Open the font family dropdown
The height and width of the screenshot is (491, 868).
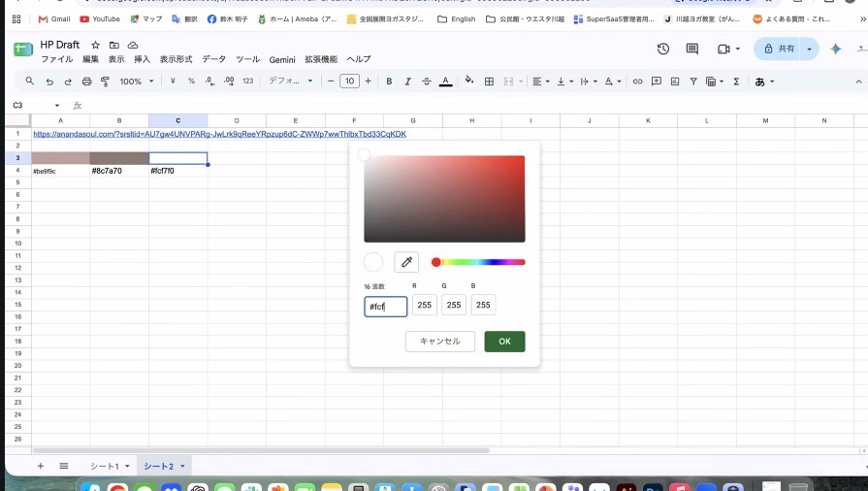point(291,81)
